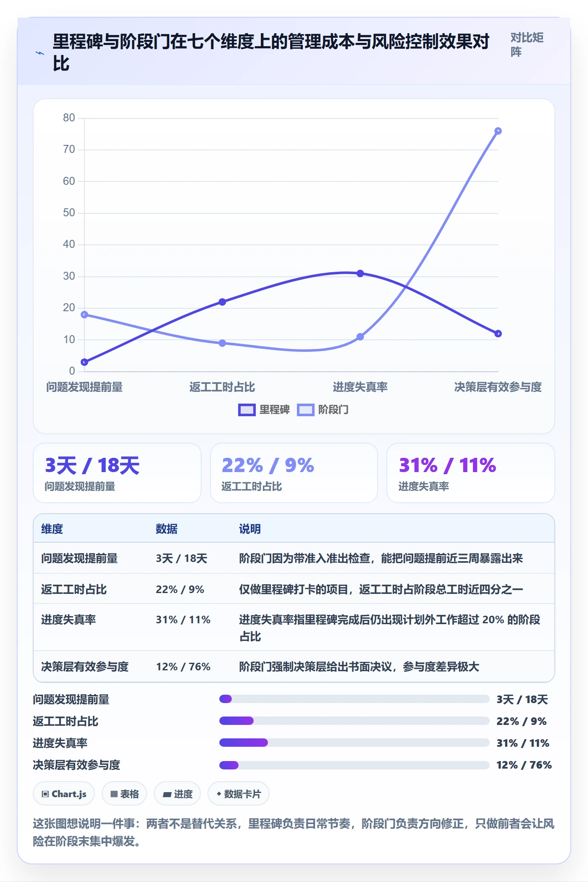Viewport: 588px width, 882px height.
Task: Click the 问题发现提前量 progress bar
Action: point(354,699)
